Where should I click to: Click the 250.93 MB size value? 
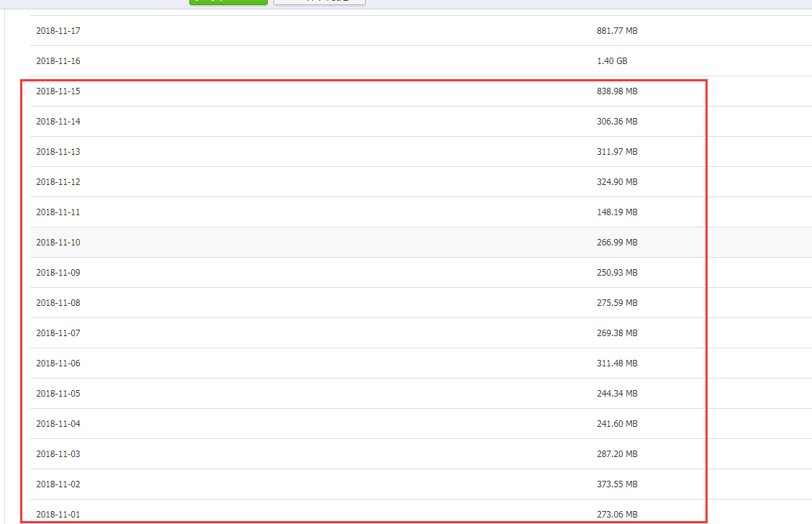[617, 273]
